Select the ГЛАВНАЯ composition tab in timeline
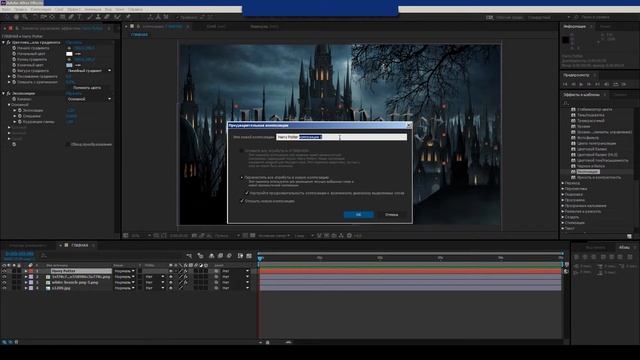This screenshot has height=360, width=640. click(x=80, y=245)
